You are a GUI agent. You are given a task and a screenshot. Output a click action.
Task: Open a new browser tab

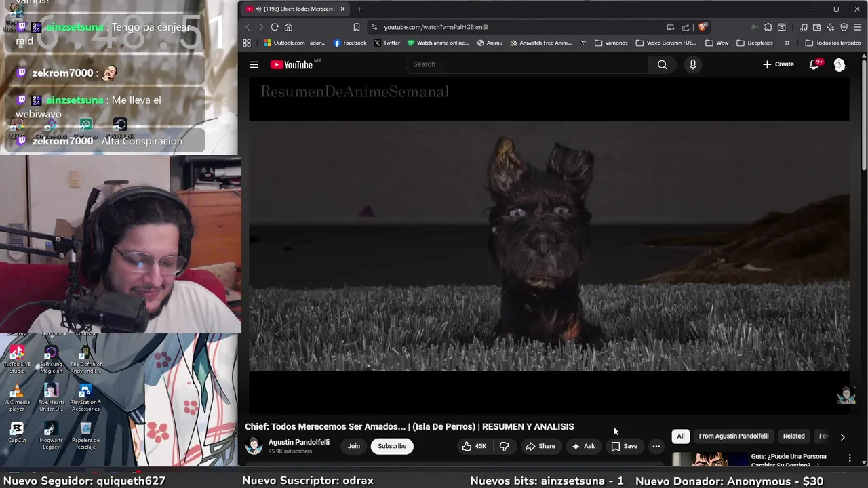359,9
